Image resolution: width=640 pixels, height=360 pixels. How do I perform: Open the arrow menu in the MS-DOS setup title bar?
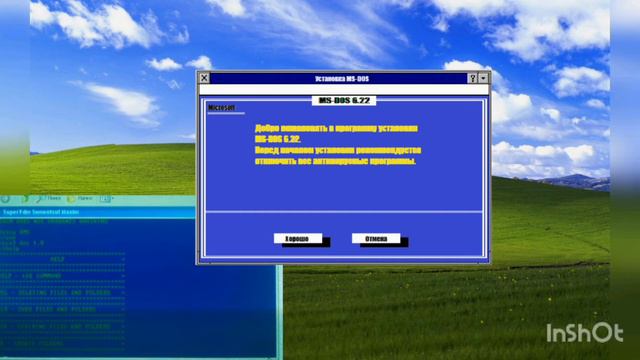[483, 78]
